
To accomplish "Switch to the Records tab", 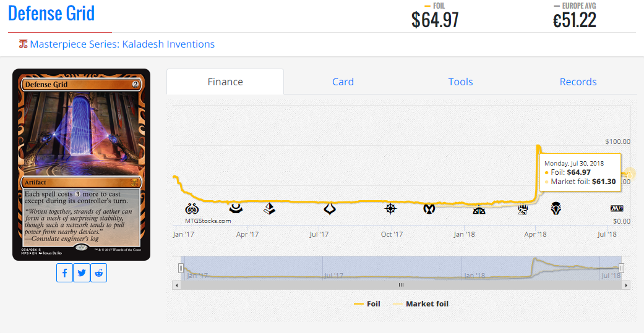I will [578, 82].
